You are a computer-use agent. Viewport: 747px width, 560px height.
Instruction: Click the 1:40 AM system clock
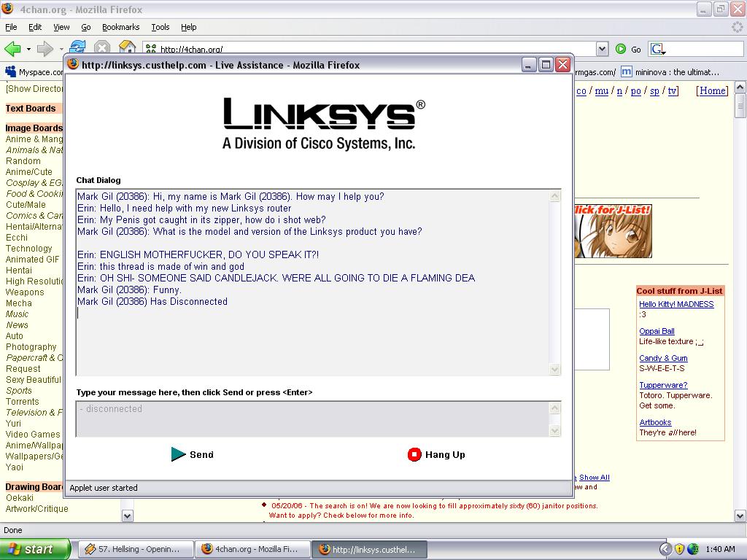(720, 549)
